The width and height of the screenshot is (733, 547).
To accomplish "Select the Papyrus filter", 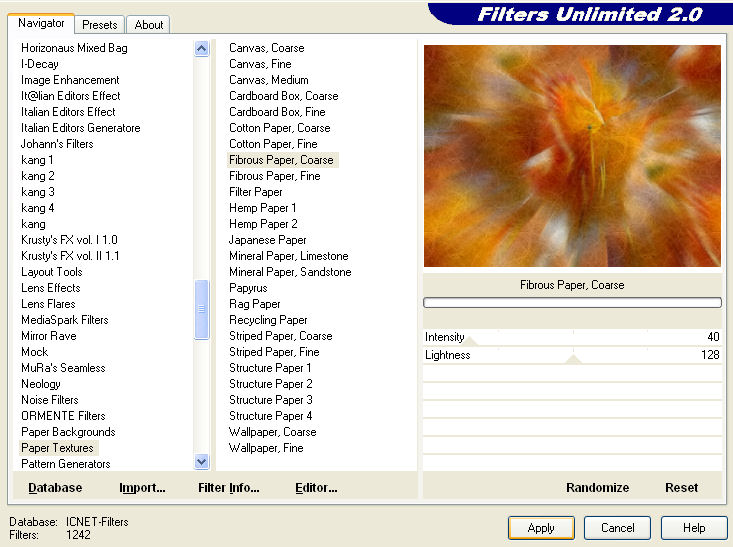I will (x=248, y=288).
